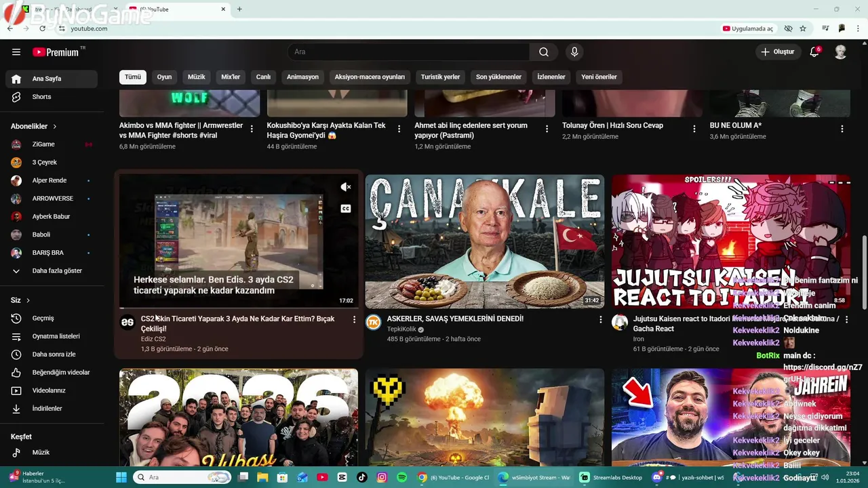This screenshot has width=868, height=488.
Task: Open Shorts from the sidebar
Action: coord(52,97)
